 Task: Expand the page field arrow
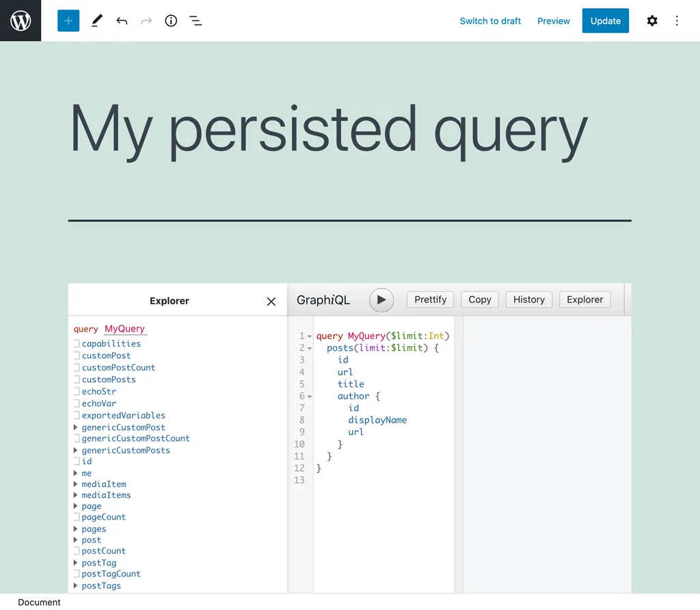coord(75,506)
